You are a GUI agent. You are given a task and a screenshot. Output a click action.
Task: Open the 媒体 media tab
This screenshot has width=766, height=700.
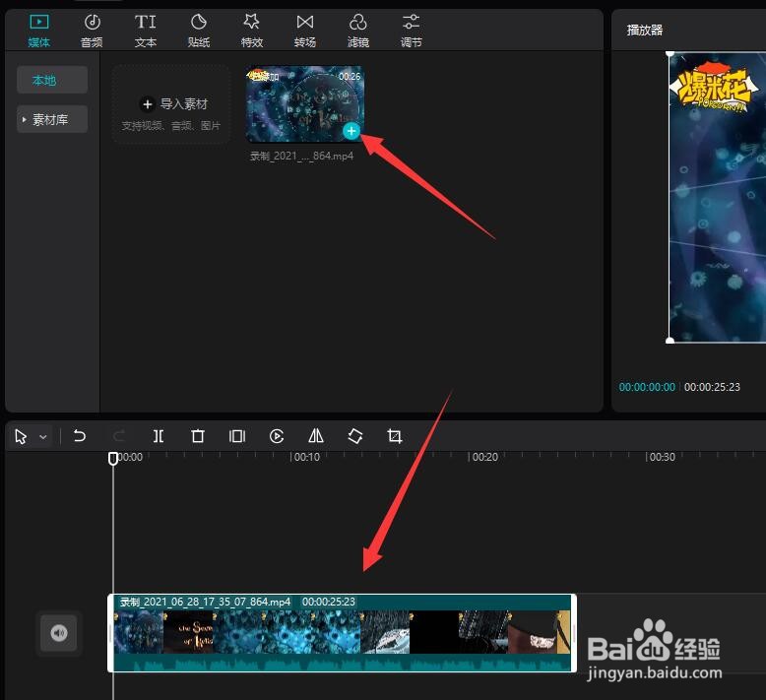coord(39,31)
